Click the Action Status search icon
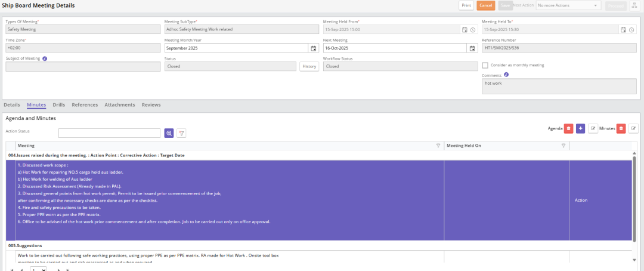Screen dimensions: 644x271 tap(169, 133)
